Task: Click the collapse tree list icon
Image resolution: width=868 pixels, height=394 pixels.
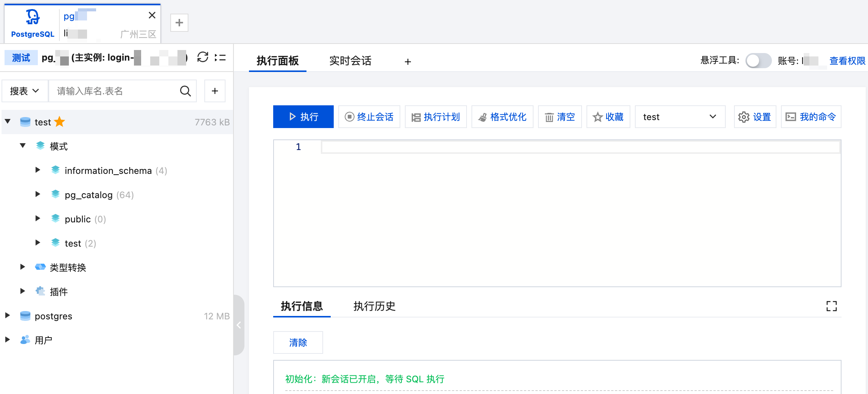Action: (220, 58)
